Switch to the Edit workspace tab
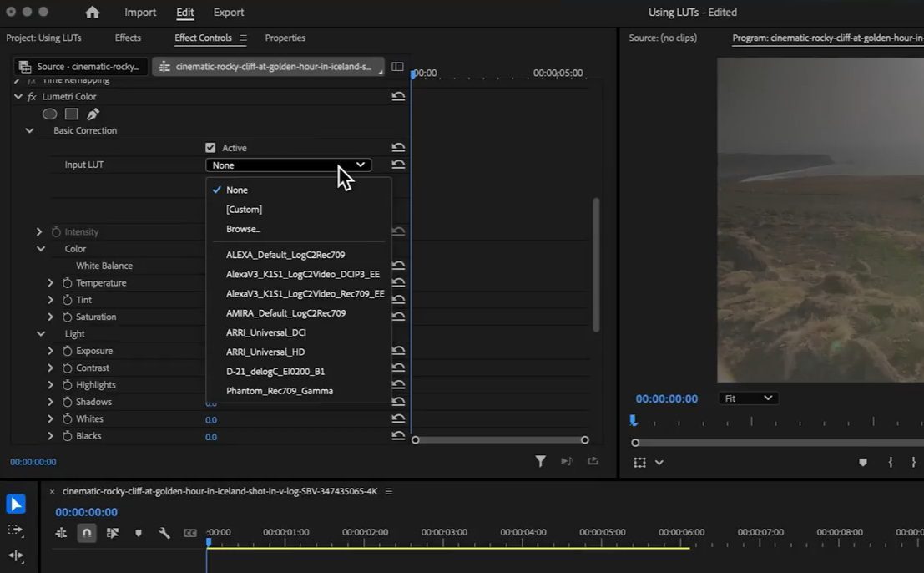 (185, 12)
